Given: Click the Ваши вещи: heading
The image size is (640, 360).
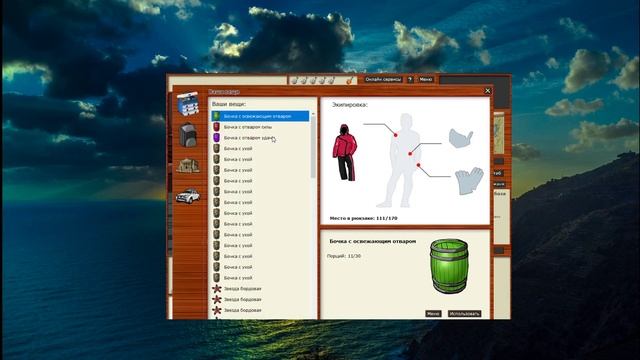Looking at the screenshot, I should [229, 104].
